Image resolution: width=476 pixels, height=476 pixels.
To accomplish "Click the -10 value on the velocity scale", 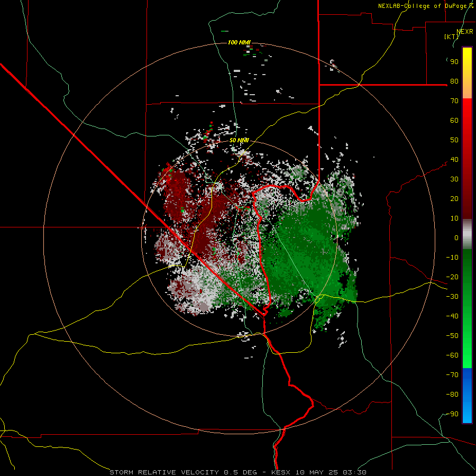I will [452, 258].
